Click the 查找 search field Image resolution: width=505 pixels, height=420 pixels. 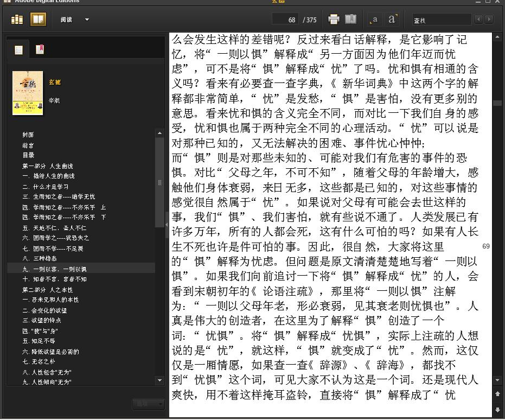(442, 20)
